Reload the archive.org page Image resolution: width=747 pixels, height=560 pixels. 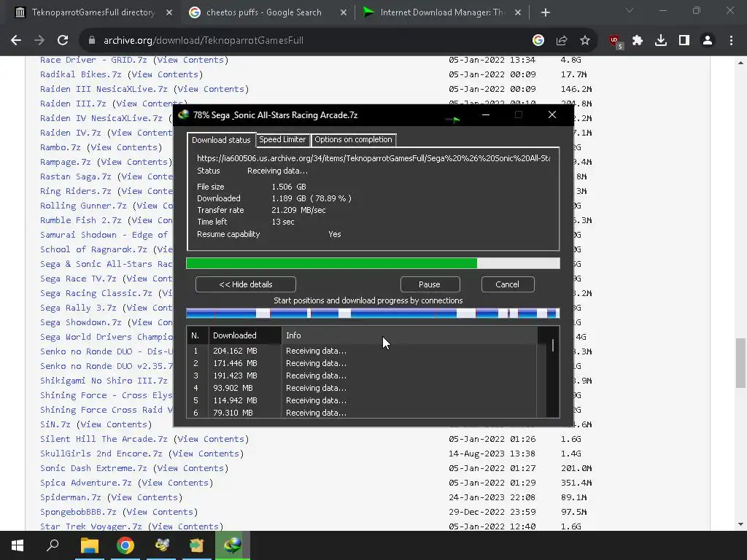[63, 41]
